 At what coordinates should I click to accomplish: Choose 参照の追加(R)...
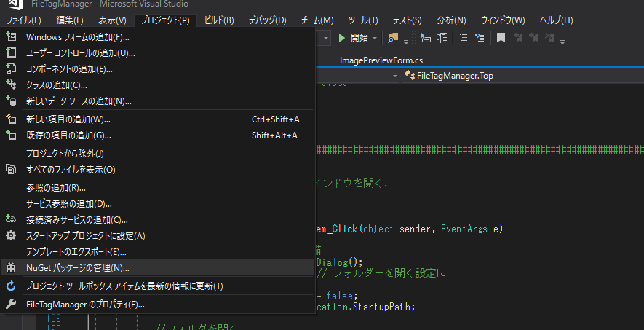[158, 188]
